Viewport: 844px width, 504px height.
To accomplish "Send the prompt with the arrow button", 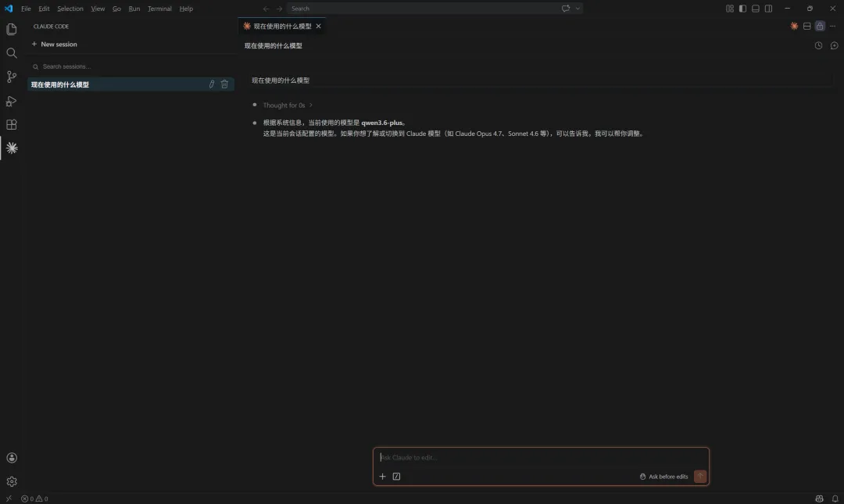I will tap(699, 477).
